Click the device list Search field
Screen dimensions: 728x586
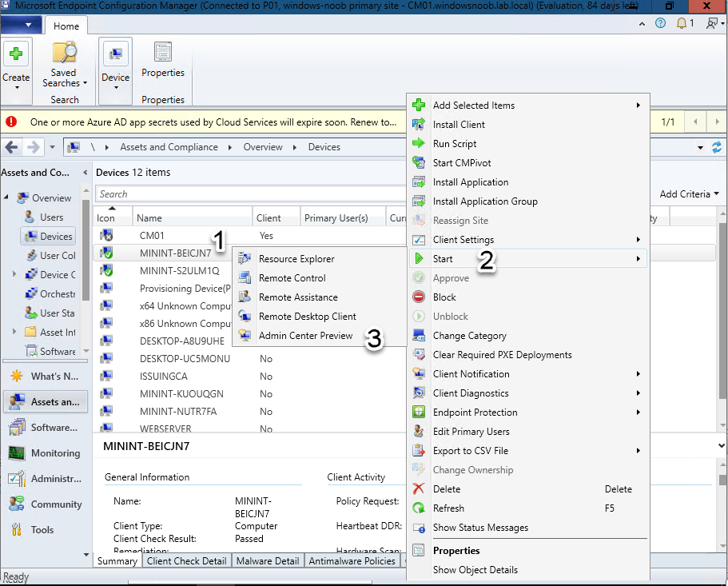tap(251, 194)
